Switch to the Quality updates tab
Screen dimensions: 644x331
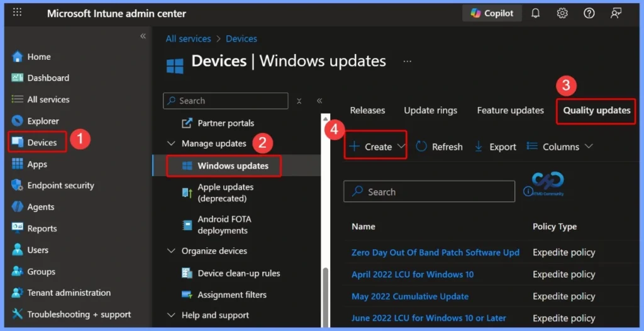[596, 110]
